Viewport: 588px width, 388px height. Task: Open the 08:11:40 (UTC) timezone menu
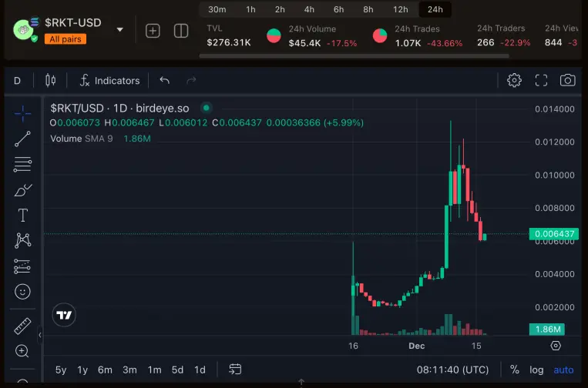[452, 370]
